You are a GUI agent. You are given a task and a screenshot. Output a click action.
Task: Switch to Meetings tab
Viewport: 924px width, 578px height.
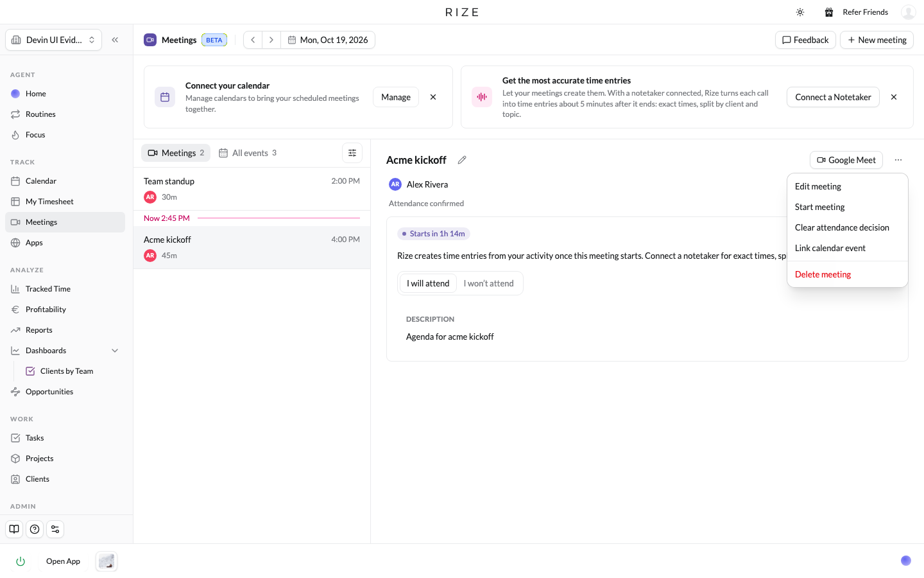pyautogui.click(x=176, y=153)
